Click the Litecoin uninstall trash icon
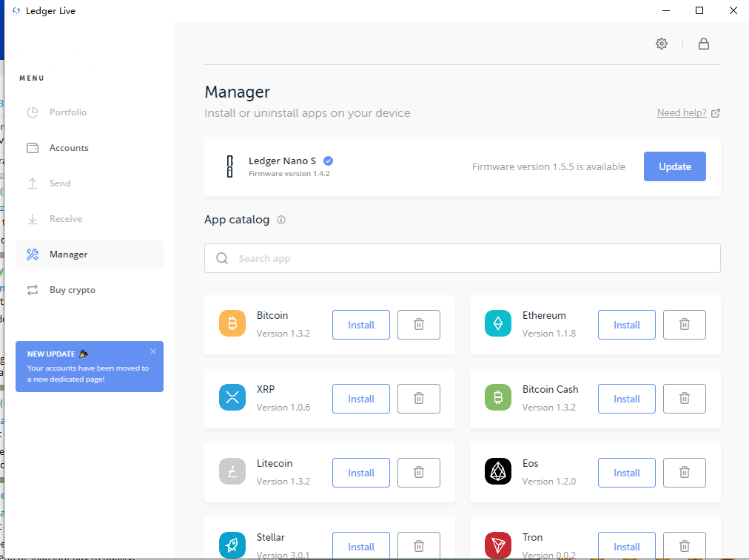Viewport: 749px width, 560px height. [x=419, y=473]
